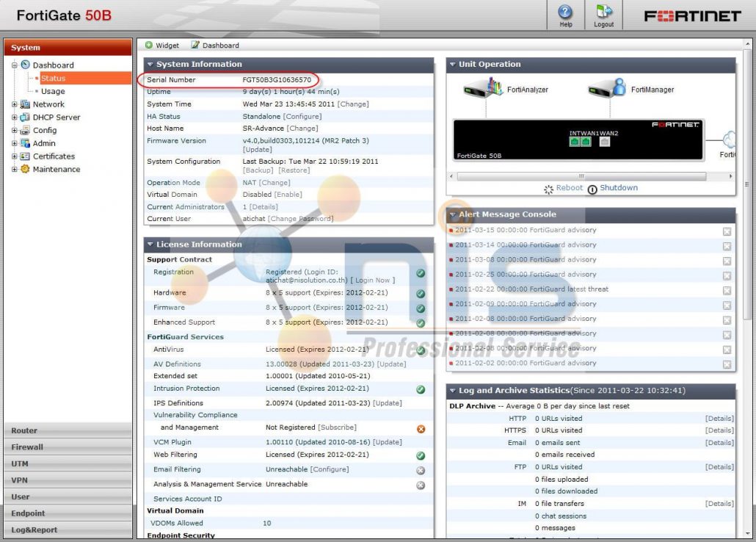Click the Shutdown icon in Unit Operation

tap(592, 187)
